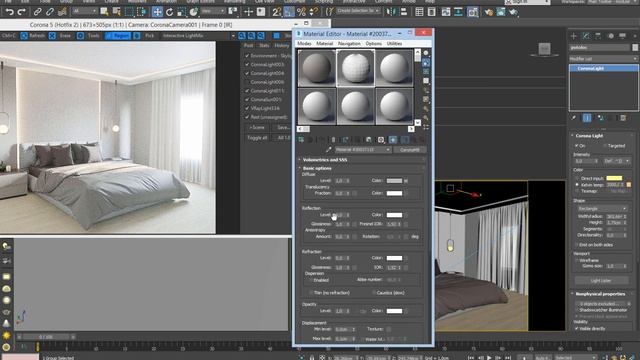This screenshot has width=640, height=360.
Task: Activate the Select and Rotate tool
Action: (169, 12)
